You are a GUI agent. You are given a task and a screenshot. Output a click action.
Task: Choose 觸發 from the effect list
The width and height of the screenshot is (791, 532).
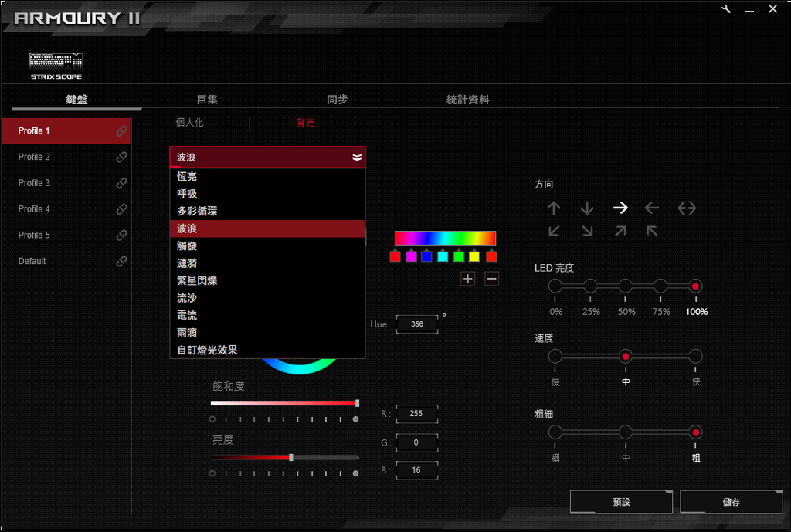click(267, 246)
